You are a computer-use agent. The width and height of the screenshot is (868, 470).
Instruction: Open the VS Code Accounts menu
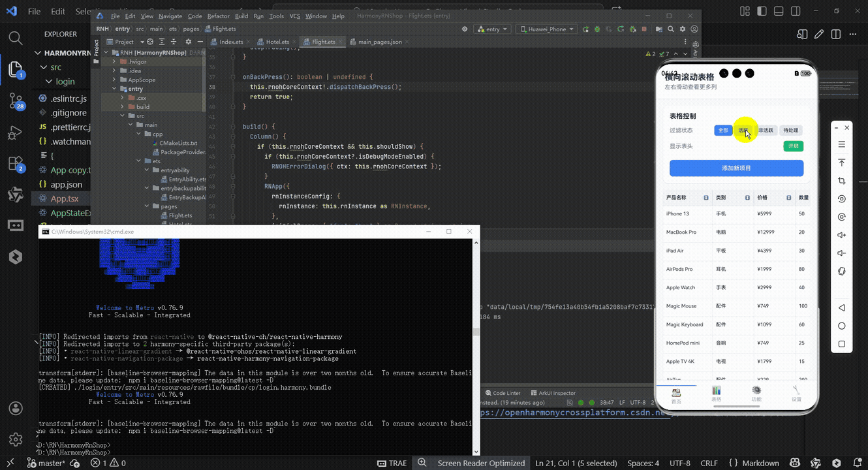pyautogui.click(x=16, y=409)
